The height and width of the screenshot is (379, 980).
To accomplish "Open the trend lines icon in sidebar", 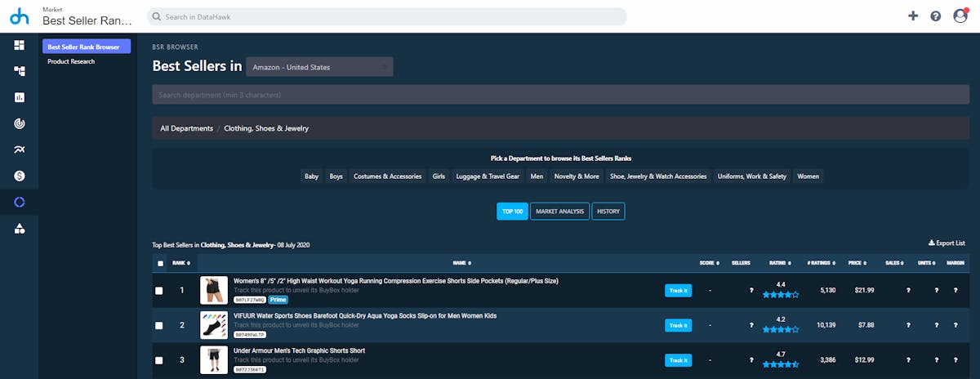I will pos(20,149).
